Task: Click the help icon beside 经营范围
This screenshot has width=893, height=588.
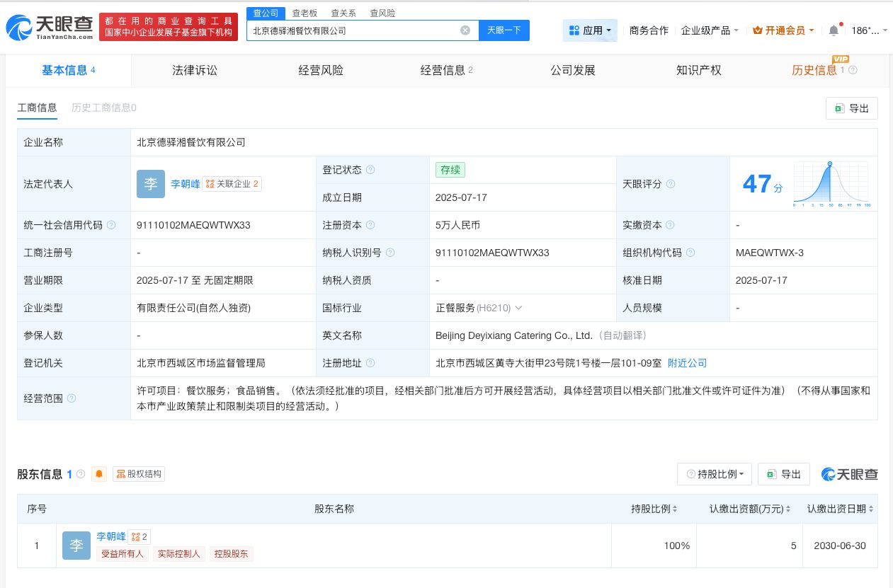Action: (x=70, y=398)
